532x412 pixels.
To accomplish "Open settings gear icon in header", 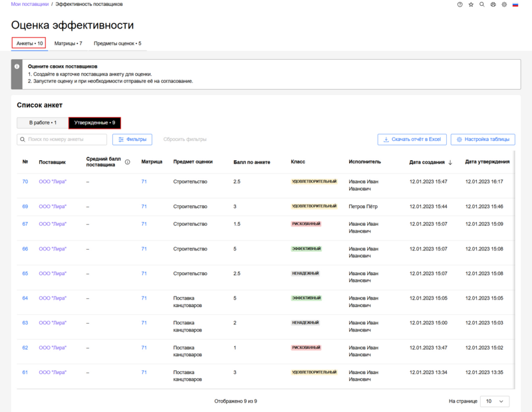I will (504, 5).
